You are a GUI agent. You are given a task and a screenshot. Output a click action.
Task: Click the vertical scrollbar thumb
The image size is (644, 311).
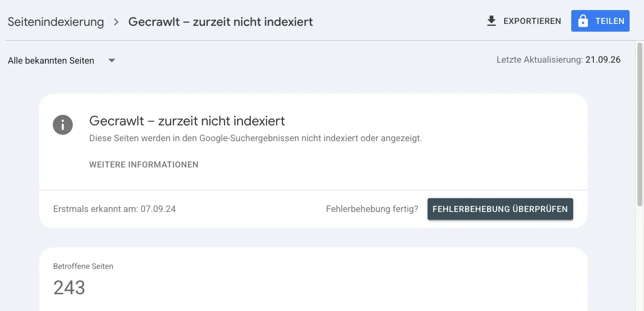tap(640, 124)
